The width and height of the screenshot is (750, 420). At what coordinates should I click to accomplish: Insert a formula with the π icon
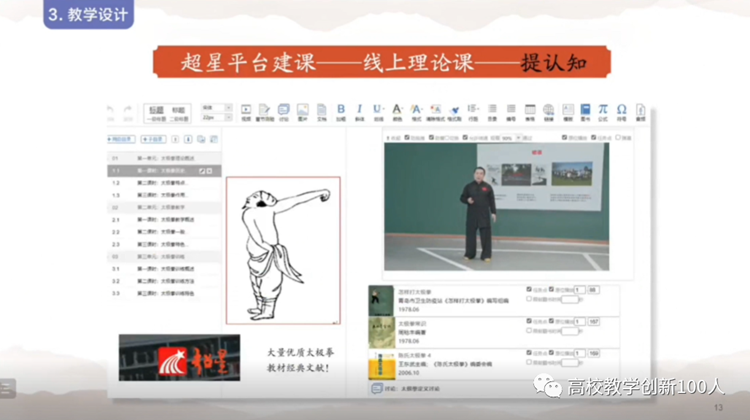[603, 109]
